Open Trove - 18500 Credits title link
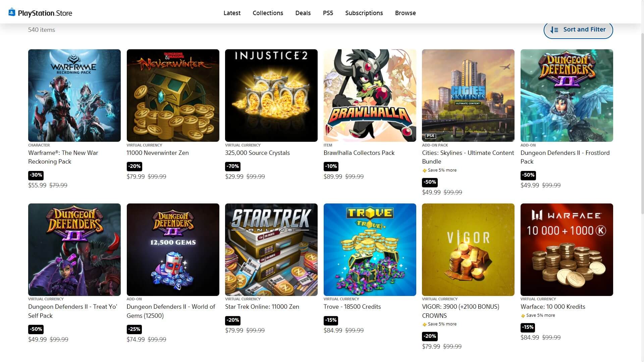 [352, 307]
